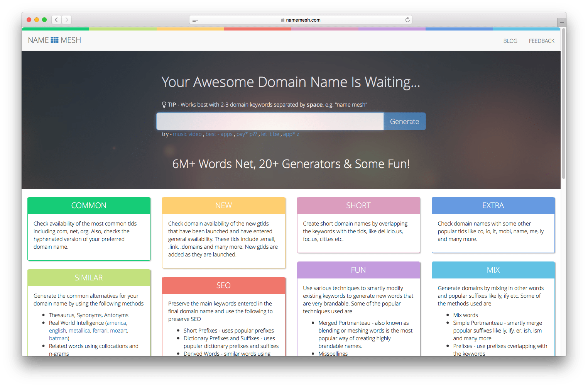Click 'Simple Portmanteau' bullet in MIX card
Screen dimensions: 588x387
(x=498, y=331)
